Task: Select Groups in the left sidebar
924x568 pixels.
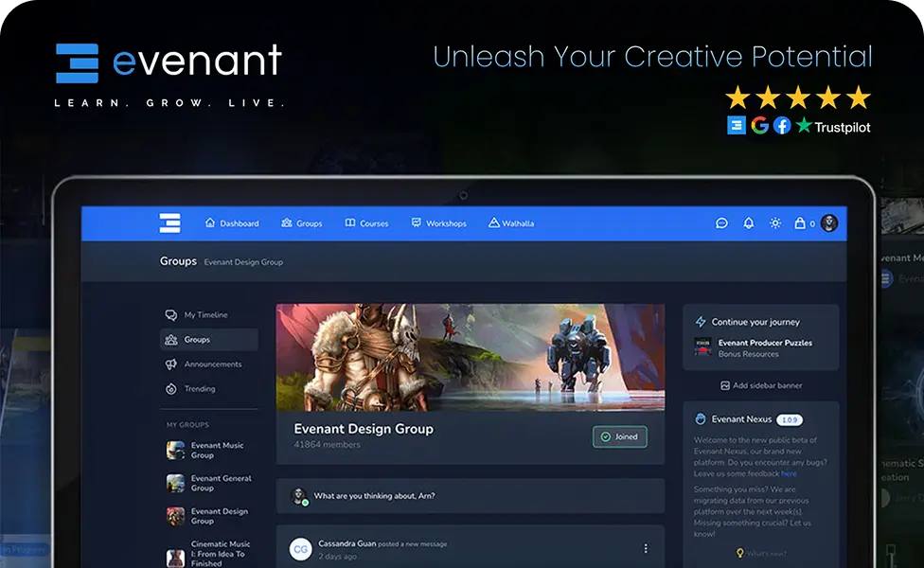Action: pos(208,340)
